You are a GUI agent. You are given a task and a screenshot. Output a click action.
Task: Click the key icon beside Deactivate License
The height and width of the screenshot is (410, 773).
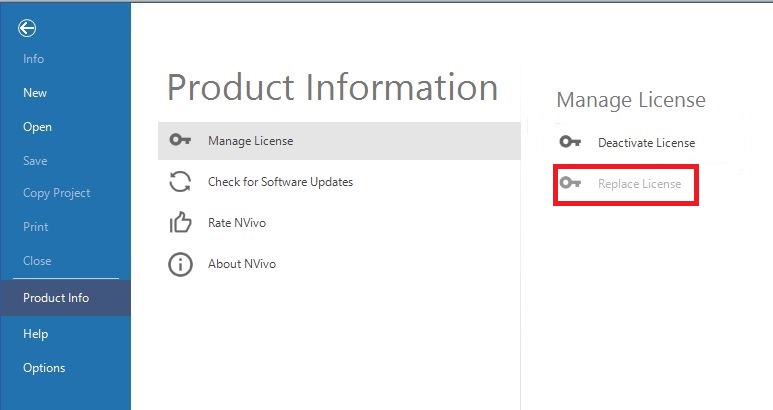click(x=570, y=142)
